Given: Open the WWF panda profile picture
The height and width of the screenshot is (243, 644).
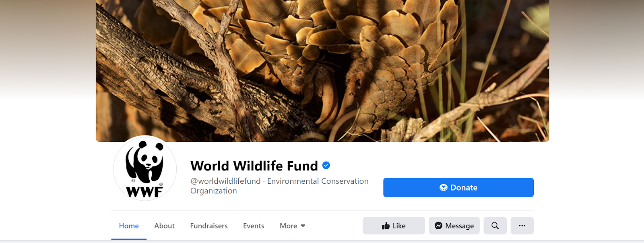Looking at the screenshot, I should pos(145,168).
